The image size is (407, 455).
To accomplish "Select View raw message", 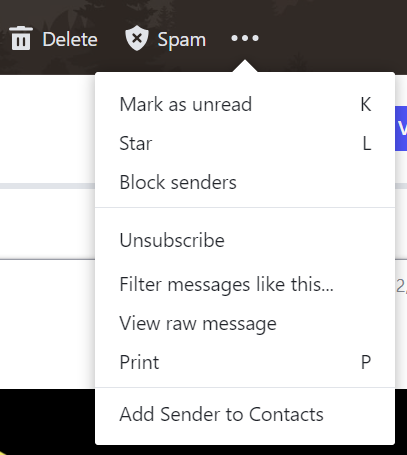I will coord(245,323).
